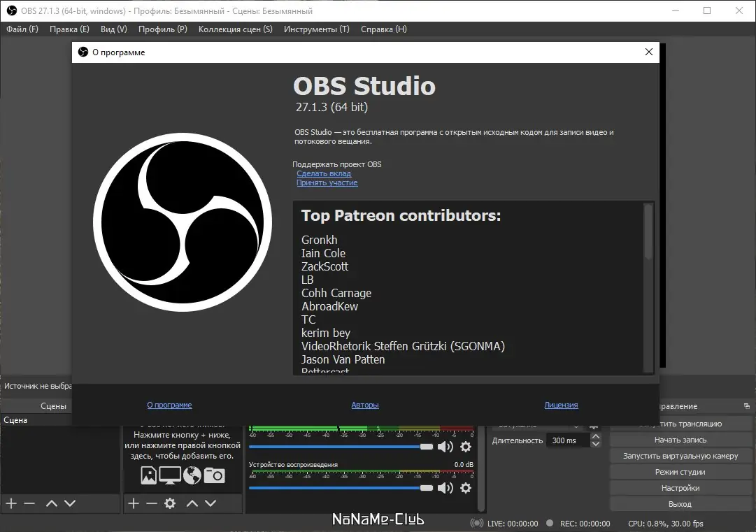Open the Инструменты (T) menu
The height and width of the screenshot is (532, 756).
tap(317, 29)
